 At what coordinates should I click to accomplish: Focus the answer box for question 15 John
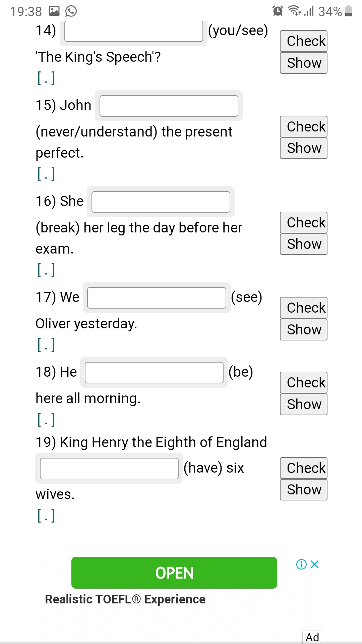[x=169, y=106]
